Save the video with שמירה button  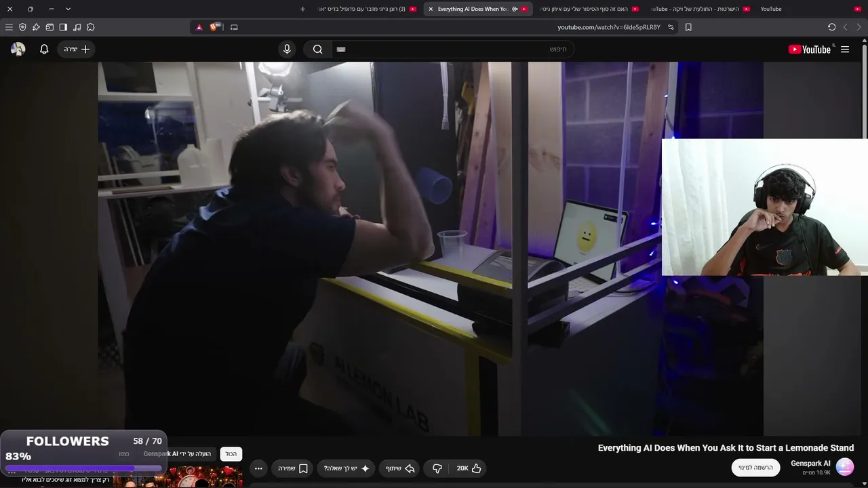point(293,468)
